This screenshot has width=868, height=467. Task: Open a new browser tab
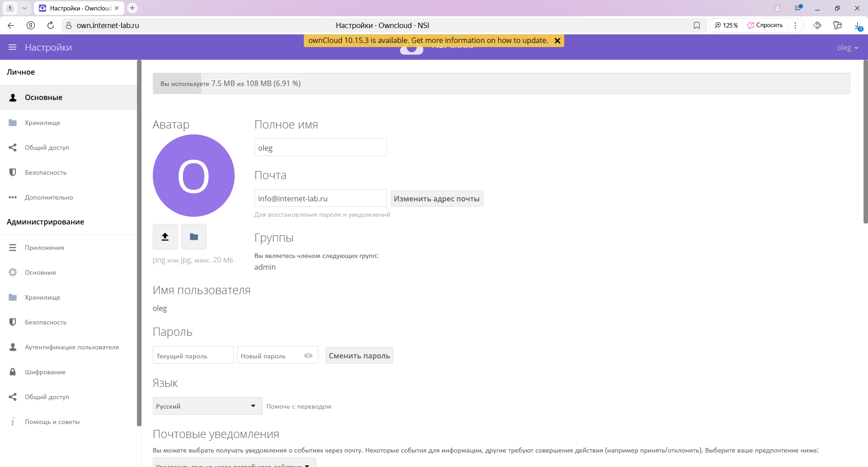(x=132, y=8)
